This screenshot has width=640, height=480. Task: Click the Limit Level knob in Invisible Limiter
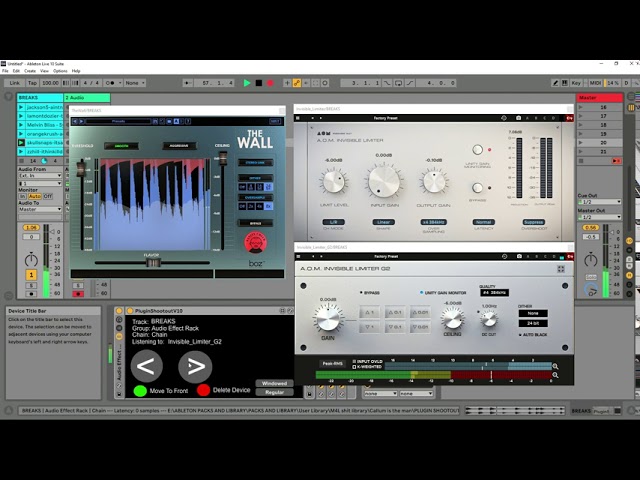pos(334,181)
